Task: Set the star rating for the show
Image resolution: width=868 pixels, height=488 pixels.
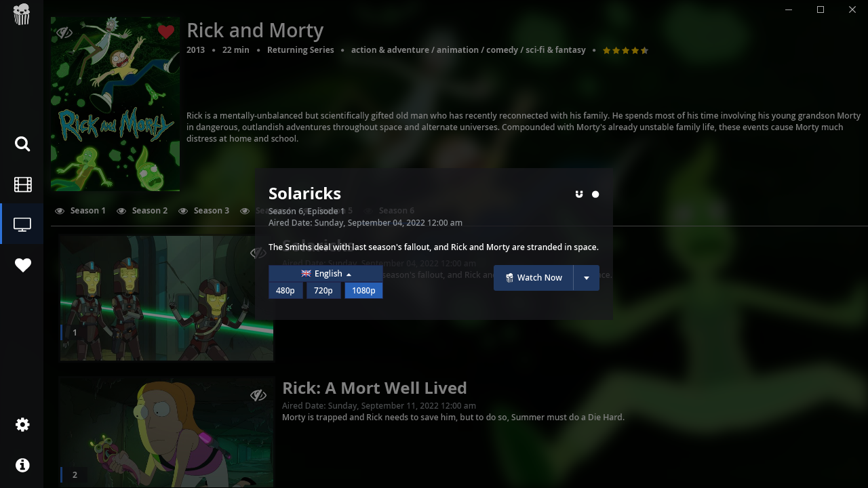Action: pos(625,50)
